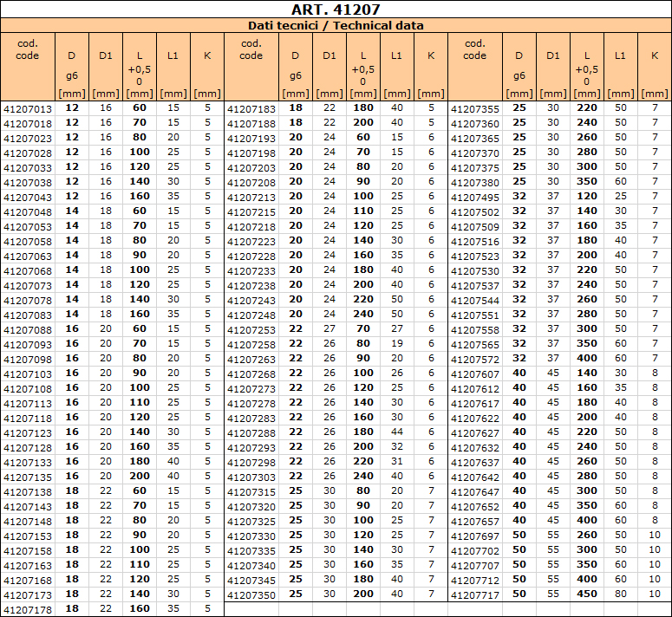Select code cell 41207013
672x617 pixels.
coord(28,109)
